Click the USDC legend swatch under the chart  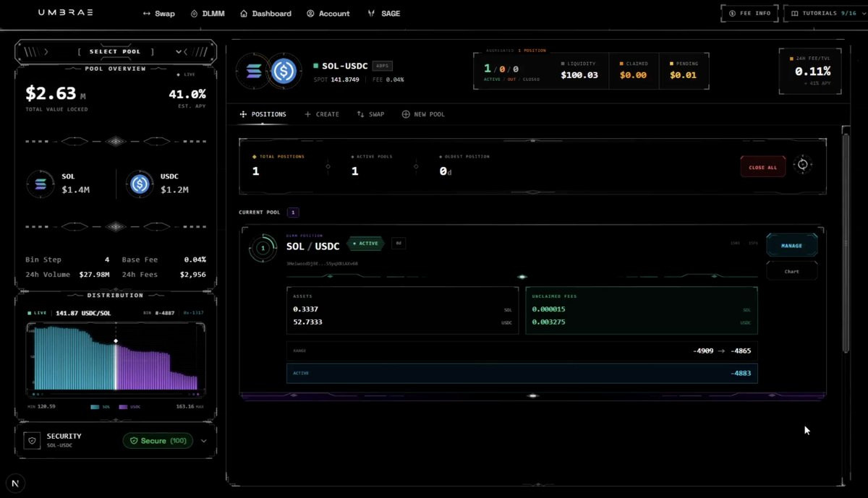tap(123, 407)
